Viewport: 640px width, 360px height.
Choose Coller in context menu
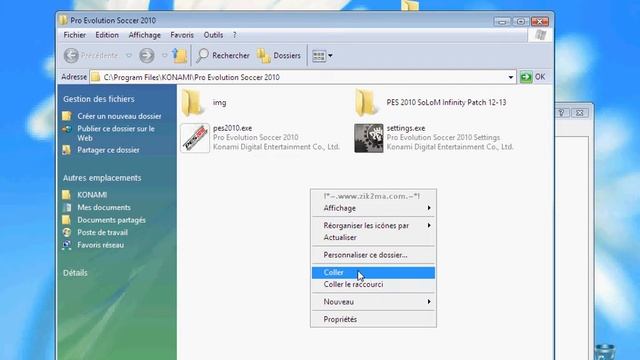coord(373,273)
